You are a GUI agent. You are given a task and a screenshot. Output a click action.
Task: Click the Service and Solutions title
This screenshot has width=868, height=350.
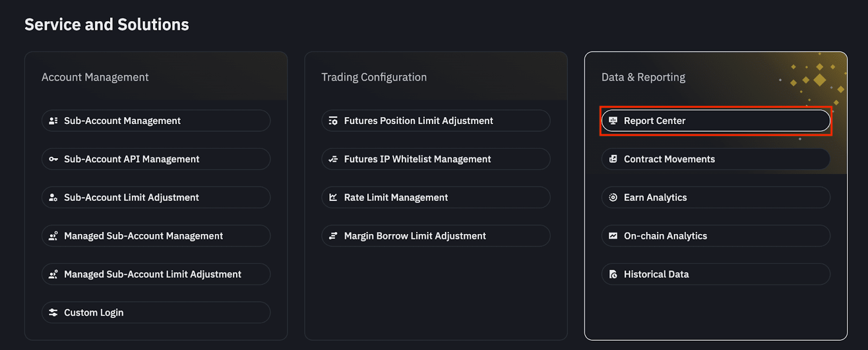coord(107,24)
